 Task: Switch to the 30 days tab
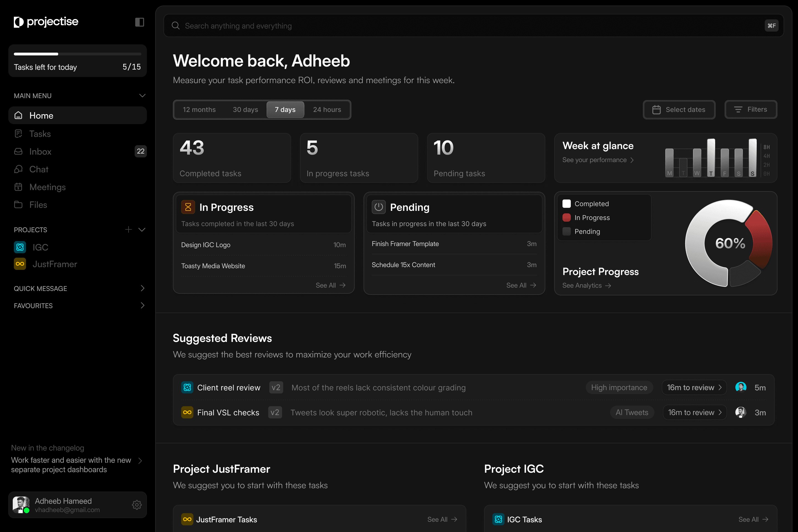click(245, 110)
